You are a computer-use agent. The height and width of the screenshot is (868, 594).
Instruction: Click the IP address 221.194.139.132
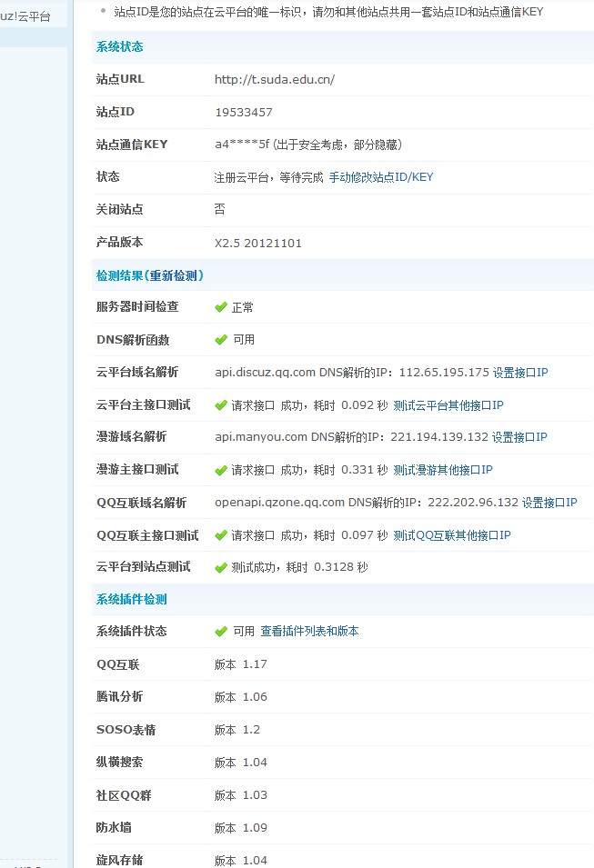tap(439, 437)
